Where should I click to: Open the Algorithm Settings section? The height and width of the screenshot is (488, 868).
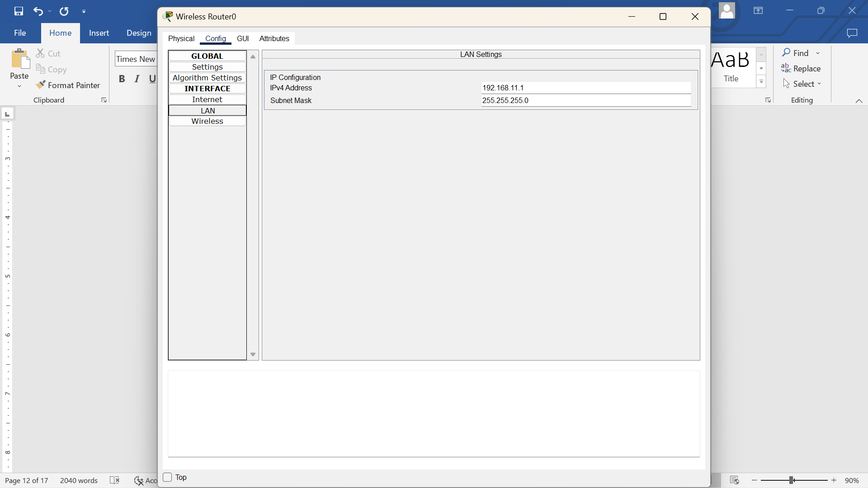click(x=207, y=78)
